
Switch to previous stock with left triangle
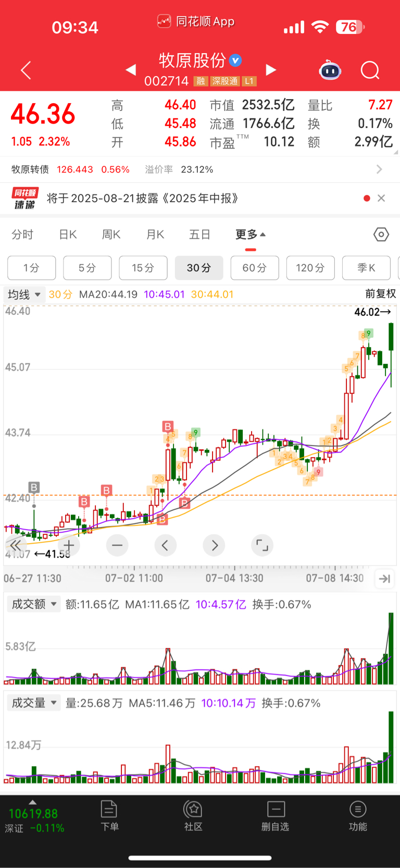tap(131, 70)
